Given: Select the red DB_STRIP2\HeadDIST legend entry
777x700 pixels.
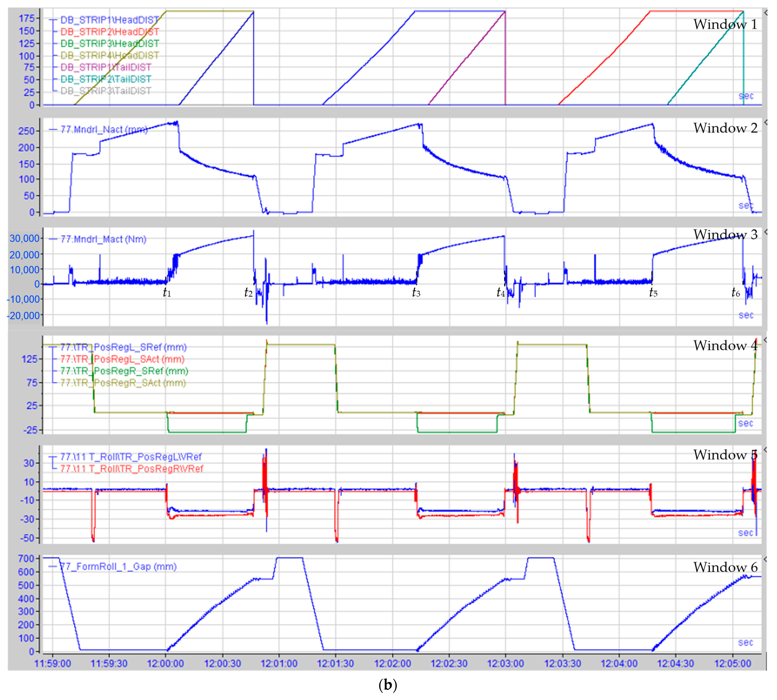Looking at the screenshot, I should [110, 32].
